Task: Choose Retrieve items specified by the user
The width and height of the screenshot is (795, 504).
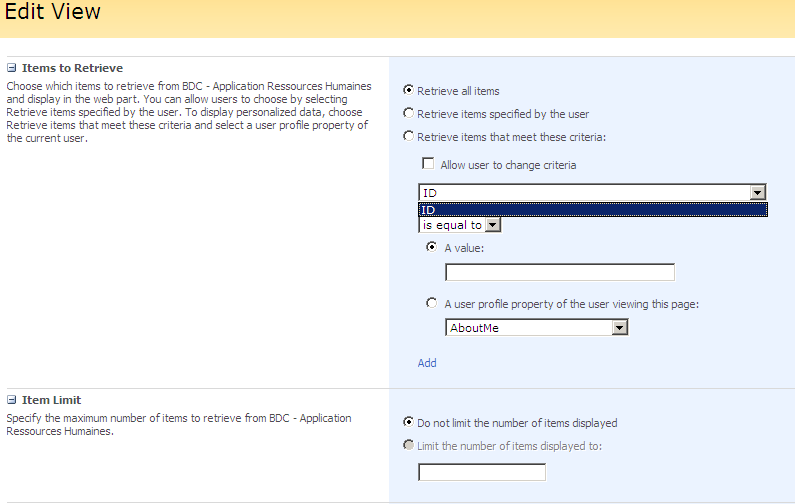Action: 408,114
